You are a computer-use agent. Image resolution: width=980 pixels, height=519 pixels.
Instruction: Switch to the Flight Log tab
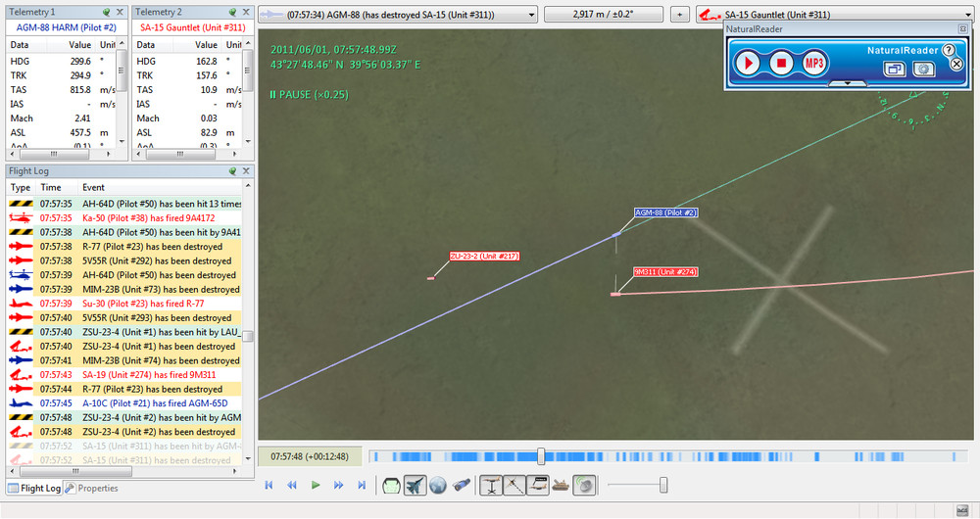[x=34, y=489]
